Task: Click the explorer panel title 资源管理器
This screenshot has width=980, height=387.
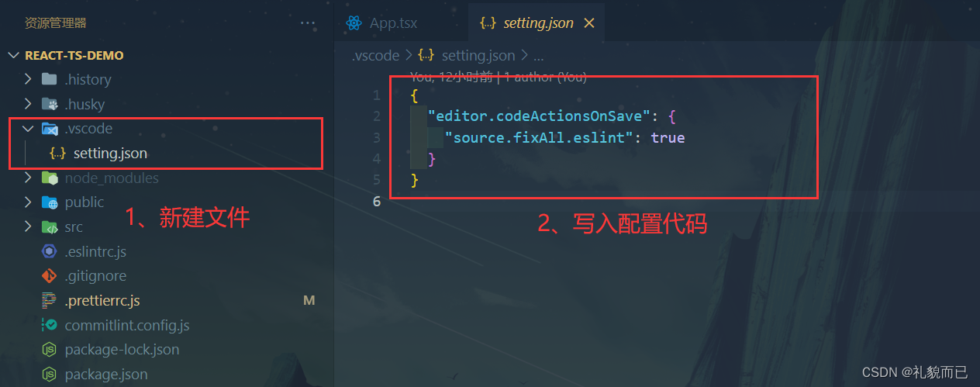Action: pyautogui.click(x=55, y=23)
